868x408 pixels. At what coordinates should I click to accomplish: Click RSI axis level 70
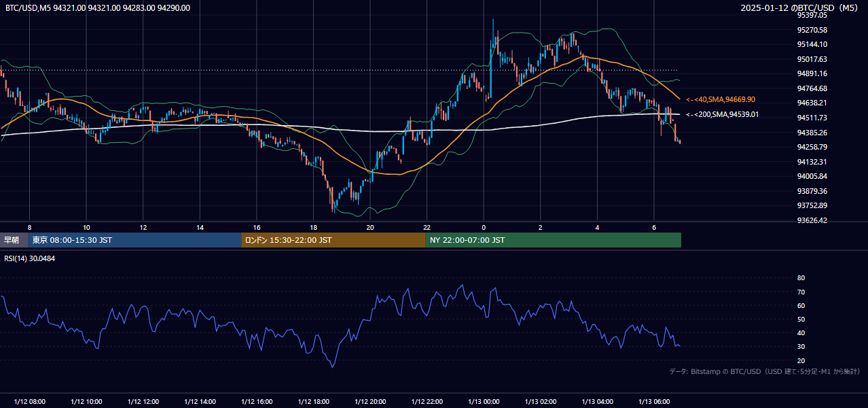pyautogui.click(x=801, y=292)
